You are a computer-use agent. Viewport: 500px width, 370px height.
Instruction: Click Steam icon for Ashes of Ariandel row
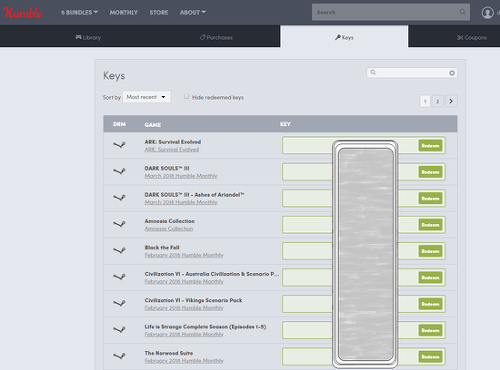(x=119, y=197)
